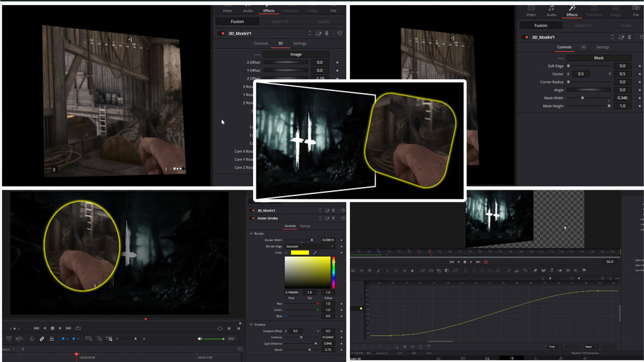The height and width of the screenshot is (362, 644).
Task: Open Time dropdown below spline editor
Action: pyautogui.click(x=555, y=347)
